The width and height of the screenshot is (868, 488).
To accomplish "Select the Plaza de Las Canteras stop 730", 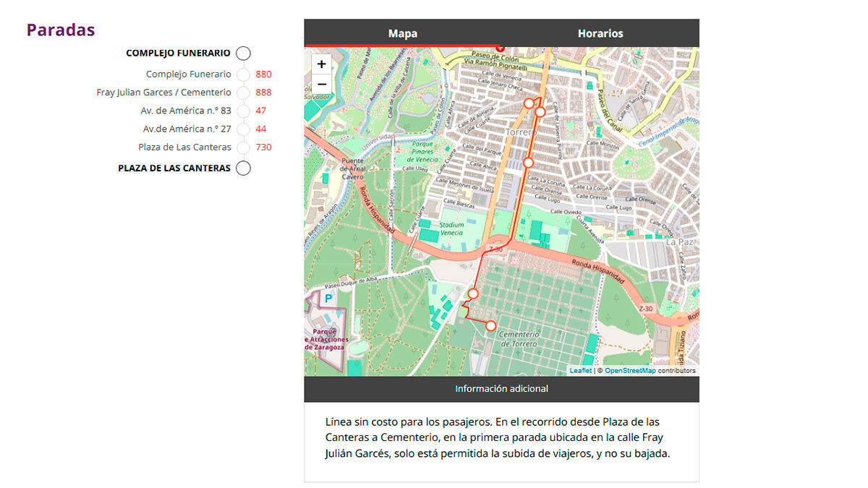I will coord(185,147).
